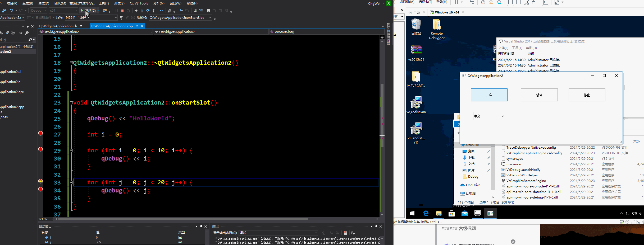644x245 pixels.
Task: Click the VMware pause virtual machine icon
Action: click(456, 2)
